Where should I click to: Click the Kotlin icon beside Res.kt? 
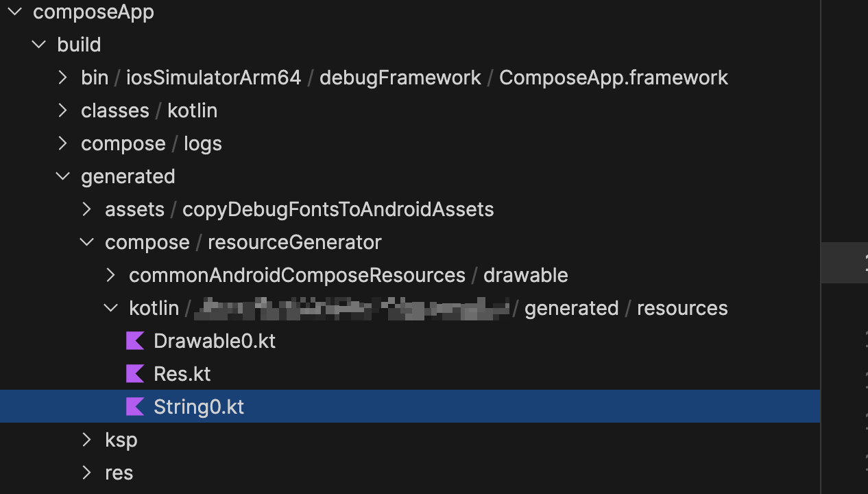point(135,374)
